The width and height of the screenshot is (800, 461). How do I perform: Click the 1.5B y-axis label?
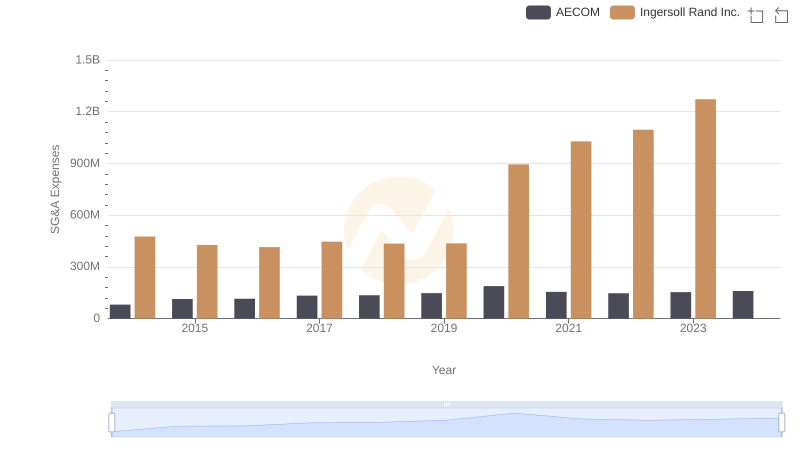88,60
